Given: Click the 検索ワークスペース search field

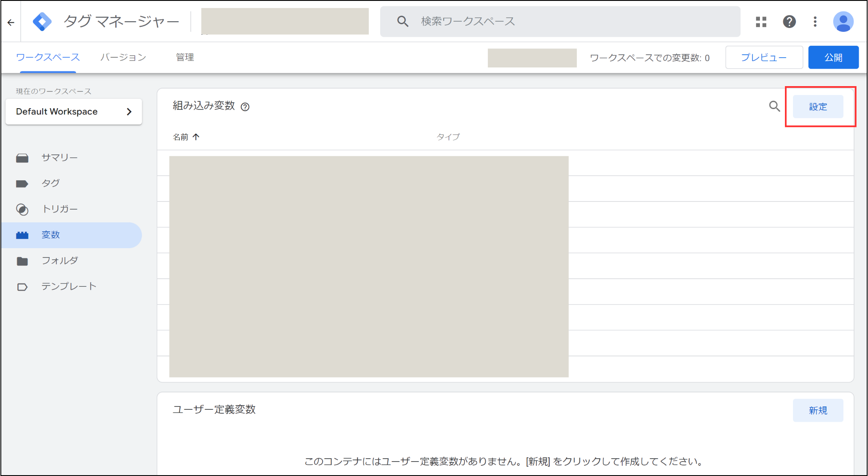Looking at the screenshot, I should pyautogui.click(x=560, y=21).
